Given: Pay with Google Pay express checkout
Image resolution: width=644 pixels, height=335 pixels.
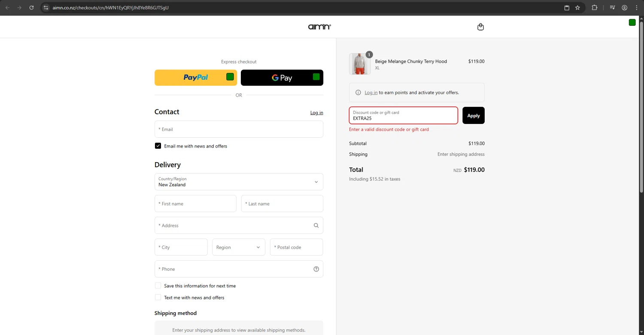Looking at the screenshot, I should point(282,78).
